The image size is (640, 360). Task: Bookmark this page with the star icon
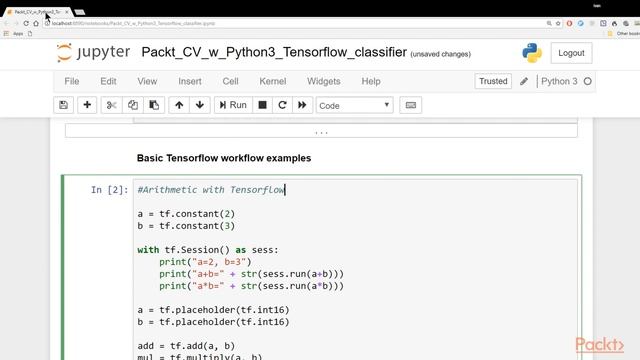558,23
